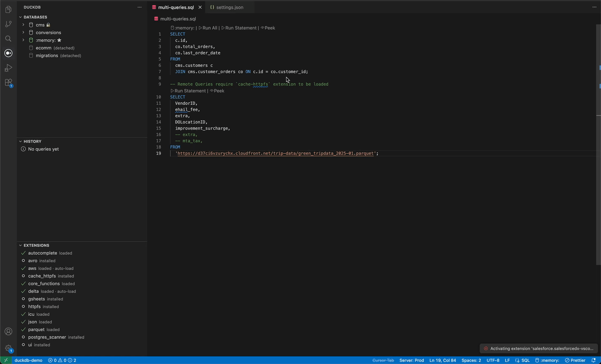Click the Ln 19, Col 84 position indicator
This screenshot has width=601, height=364.
click(442, 360)
